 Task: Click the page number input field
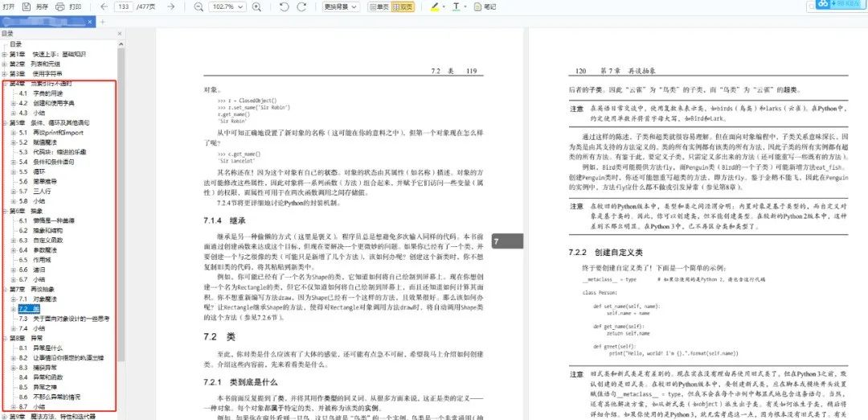pyautogui.click(x=124, y=6)
